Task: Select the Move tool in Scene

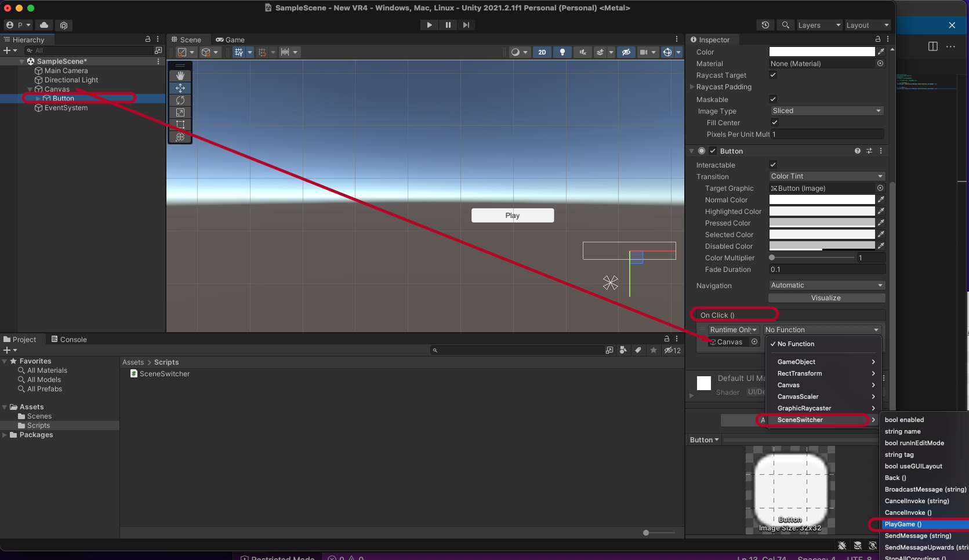Action: tap(180, 88)
